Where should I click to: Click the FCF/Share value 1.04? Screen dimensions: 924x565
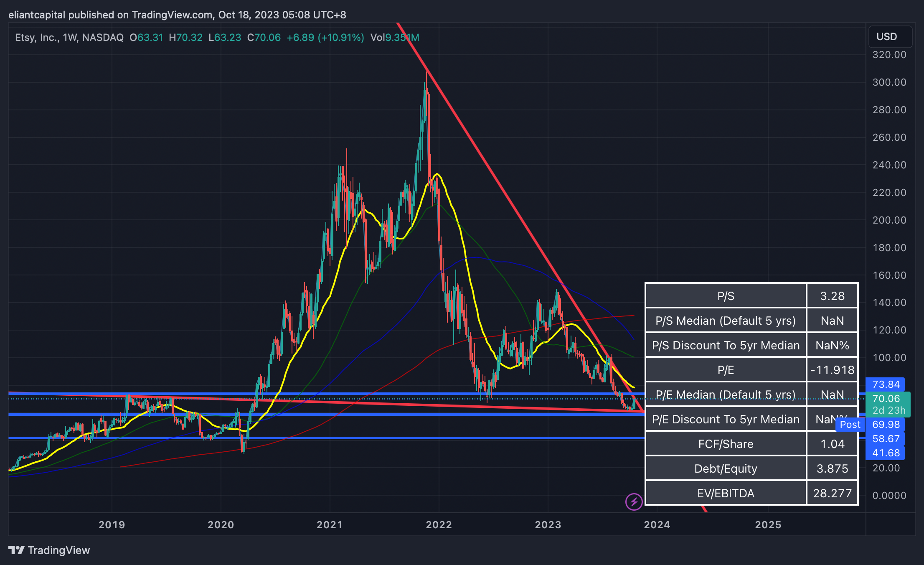pos(832,444)
